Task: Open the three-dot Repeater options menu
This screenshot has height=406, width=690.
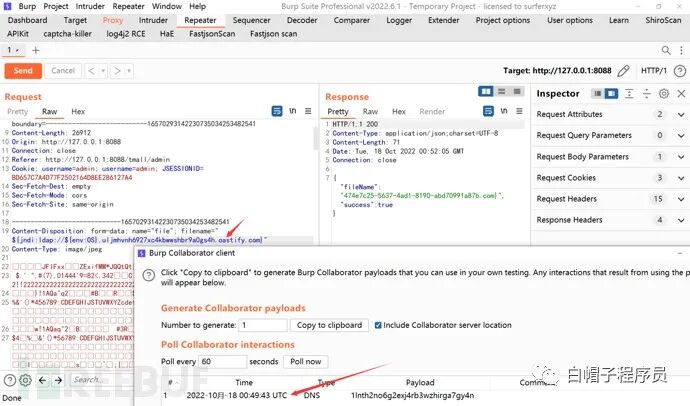Action: point(681,51)
